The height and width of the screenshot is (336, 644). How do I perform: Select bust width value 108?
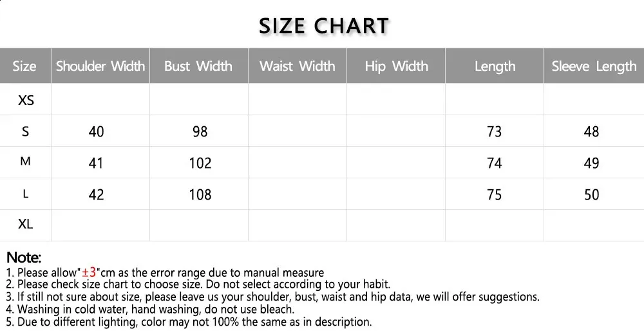pyautogui.click(x=200, y=195)
